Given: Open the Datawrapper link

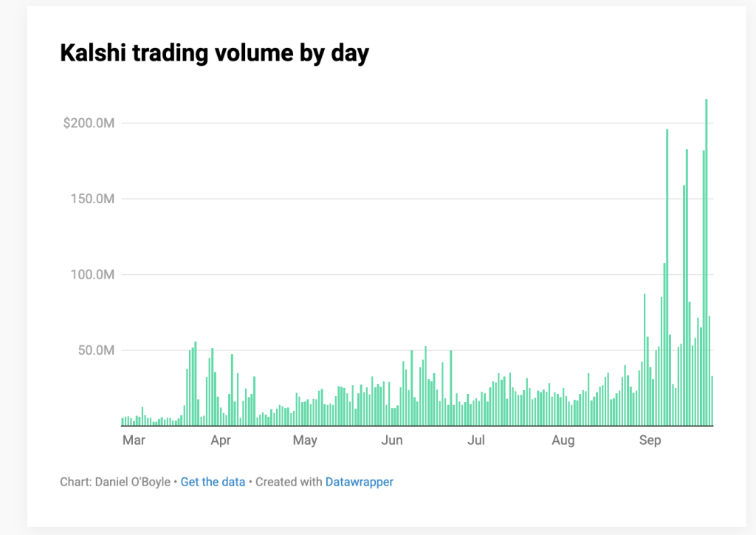Looking at the screenshot, I should click(x=359, y=482).
